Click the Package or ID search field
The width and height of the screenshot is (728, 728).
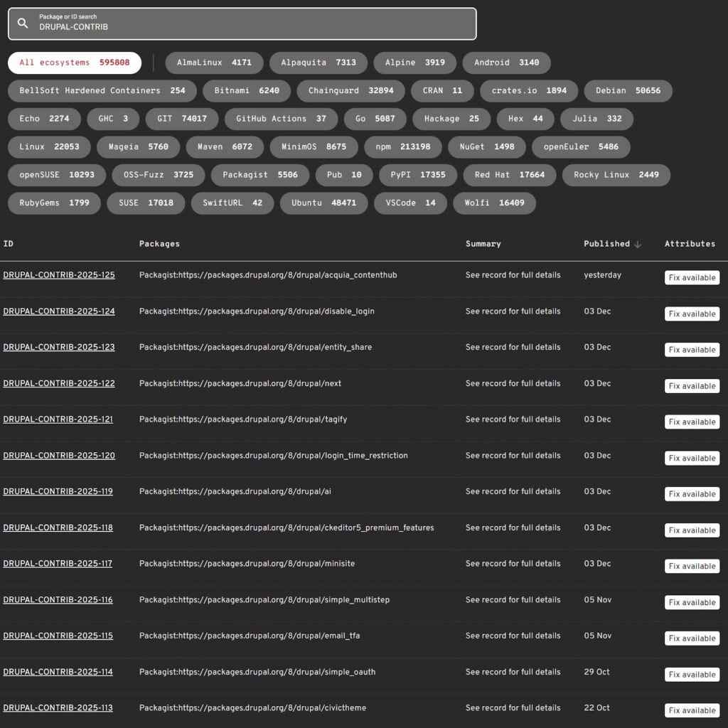(242, 23)
